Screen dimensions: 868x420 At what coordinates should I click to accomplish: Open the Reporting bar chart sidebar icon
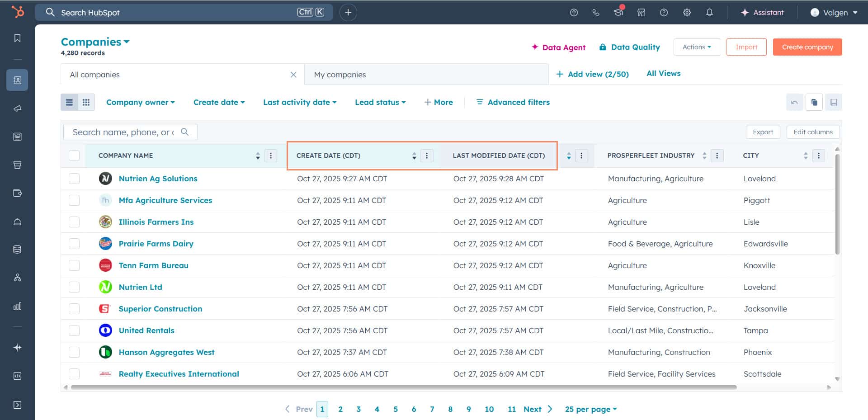coord(17,306)
